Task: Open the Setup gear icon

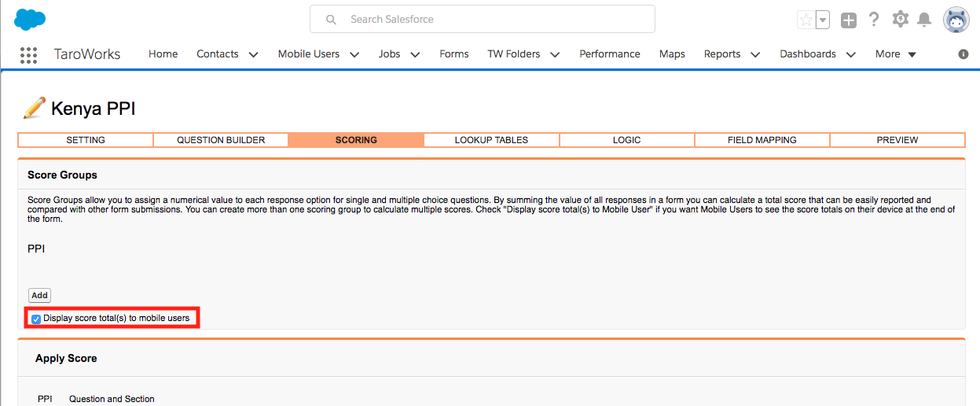Action: click(901, 20)
